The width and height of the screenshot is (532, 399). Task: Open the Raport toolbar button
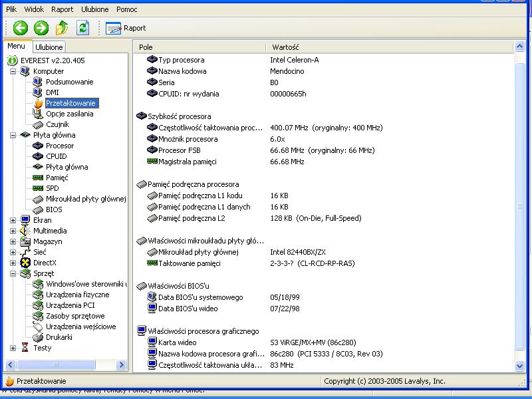pyautogui.click(x=126, y=28)
